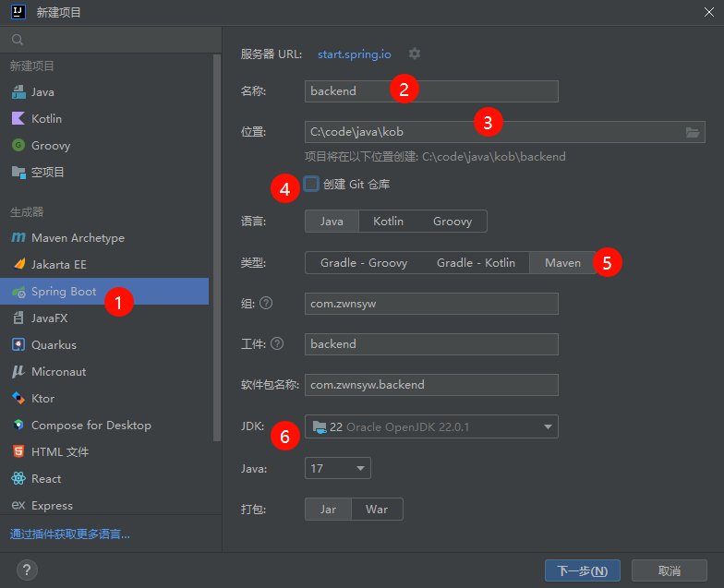The width and height of the screenshot is (724, 588).
Task: Click the Quarkus icon
Action: pos(18,345)
